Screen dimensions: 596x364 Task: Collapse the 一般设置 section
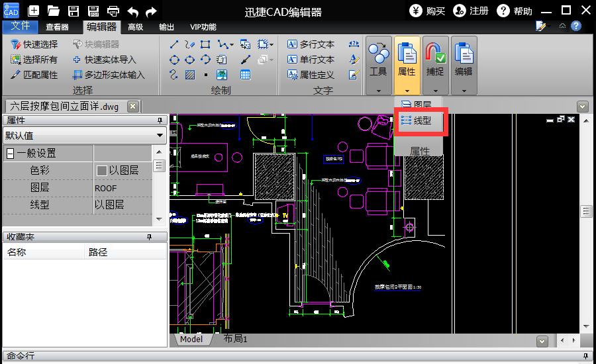point(10,154)
